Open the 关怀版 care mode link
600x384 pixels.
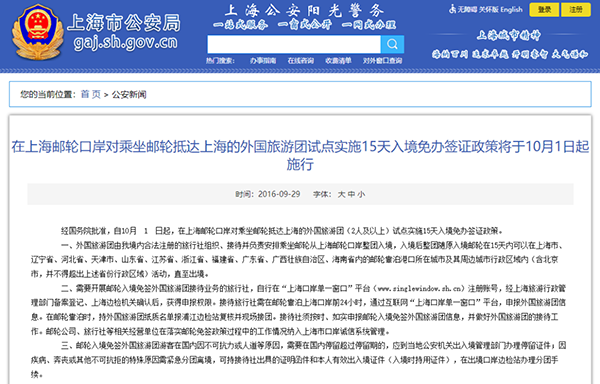click(x=490, y=10)
